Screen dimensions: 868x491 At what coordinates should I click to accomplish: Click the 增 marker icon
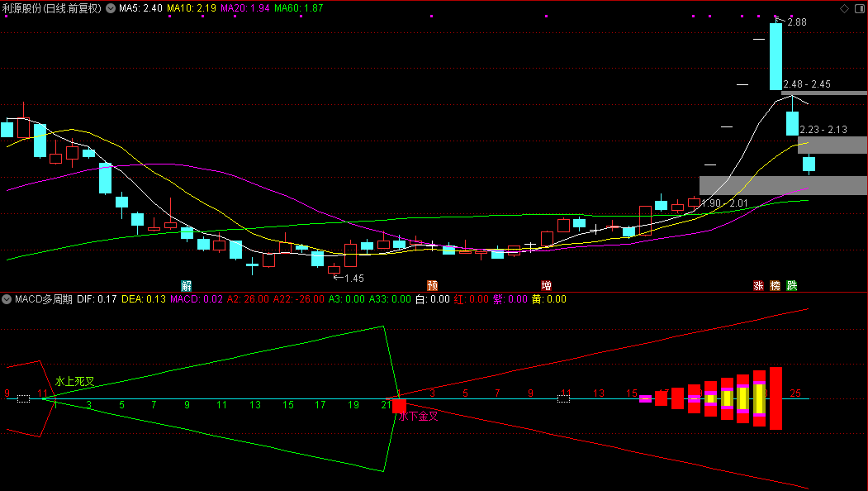547,285
